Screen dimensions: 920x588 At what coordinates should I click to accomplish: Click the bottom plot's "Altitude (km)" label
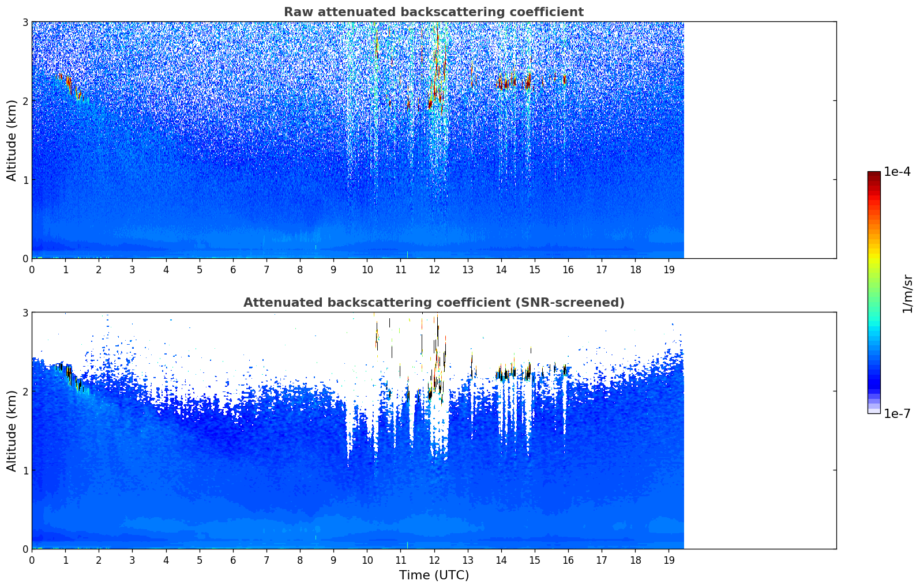tap(12, 431)
